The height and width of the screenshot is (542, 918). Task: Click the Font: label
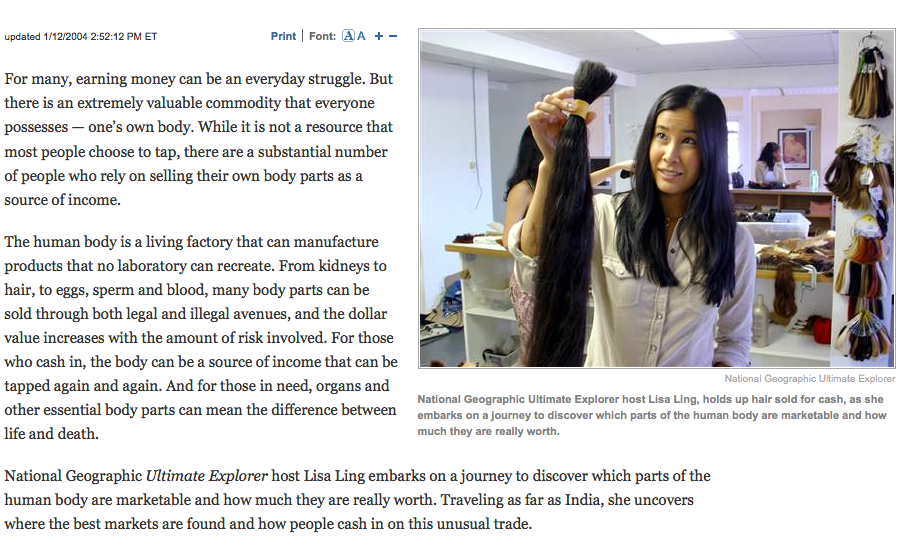coord(323,36)
